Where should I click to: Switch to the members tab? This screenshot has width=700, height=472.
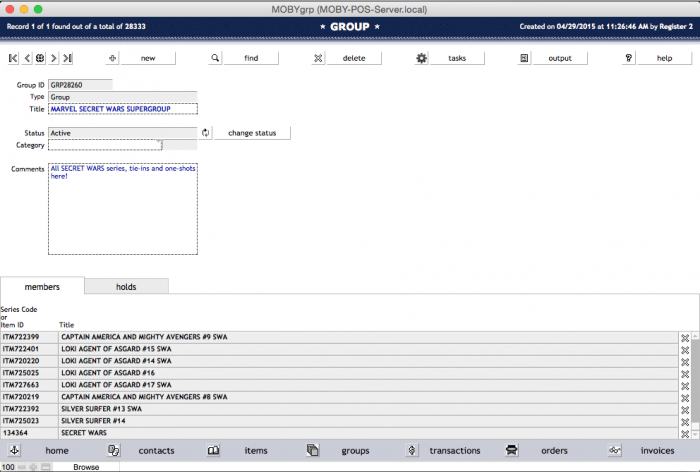pyautogui.click(x=42, y=287)
